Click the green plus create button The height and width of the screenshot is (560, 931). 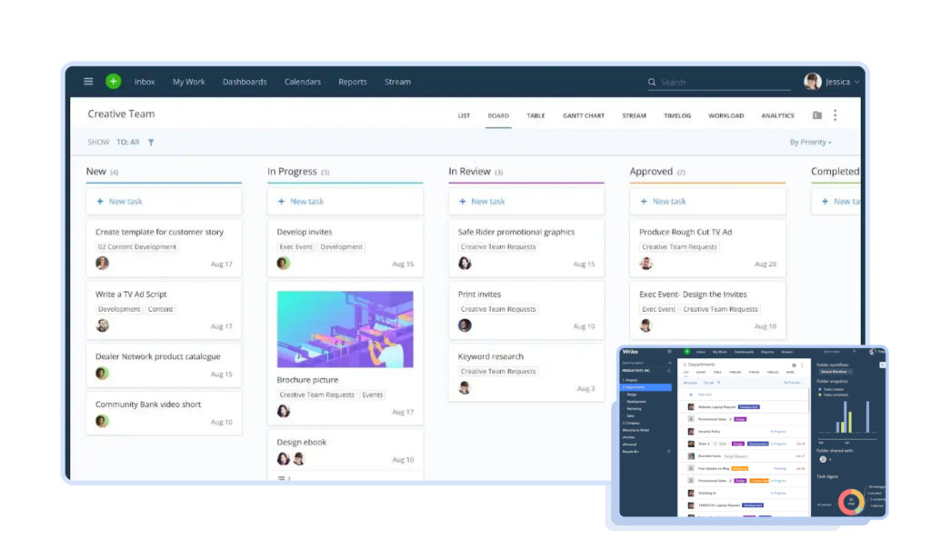coord(113,82)
